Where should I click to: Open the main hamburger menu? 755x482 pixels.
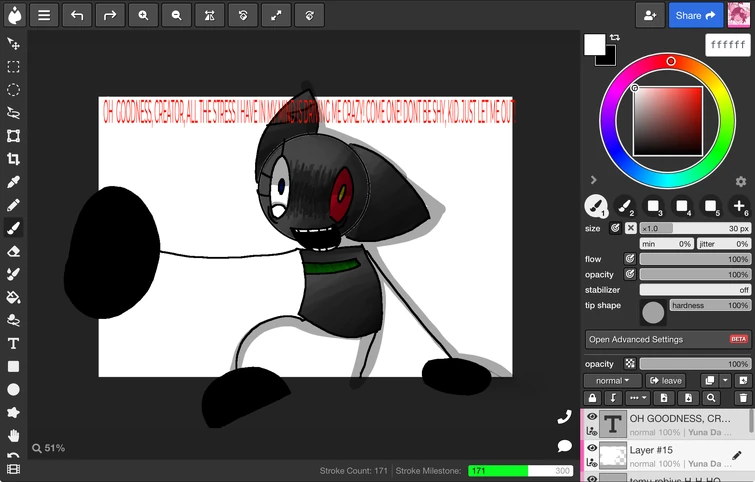(x=43, y=15)
